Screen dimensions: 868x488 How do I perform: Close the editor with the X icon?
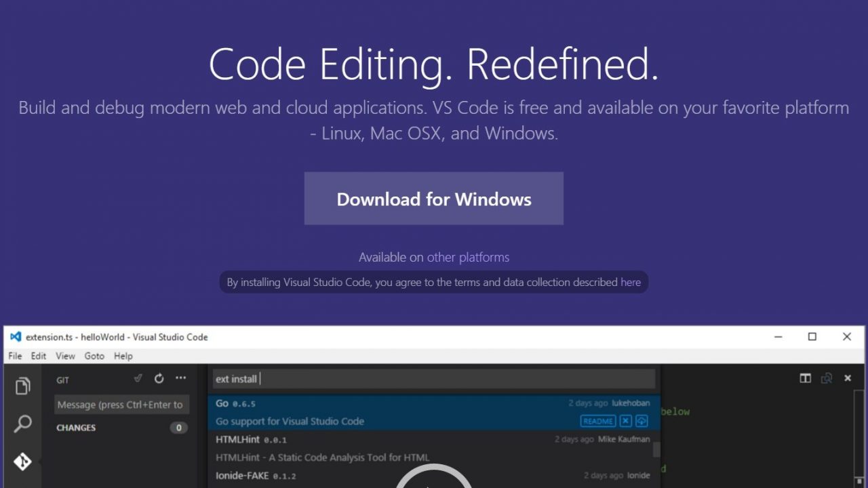(x=848, y=378)
